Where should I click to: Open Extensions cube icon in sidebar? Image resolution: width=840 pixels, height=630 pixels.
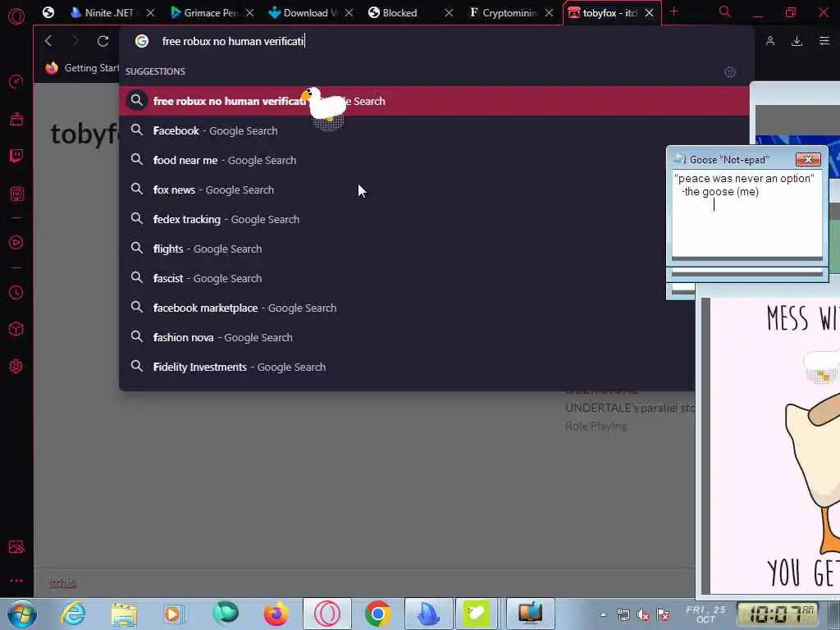[x=16, y=329]
